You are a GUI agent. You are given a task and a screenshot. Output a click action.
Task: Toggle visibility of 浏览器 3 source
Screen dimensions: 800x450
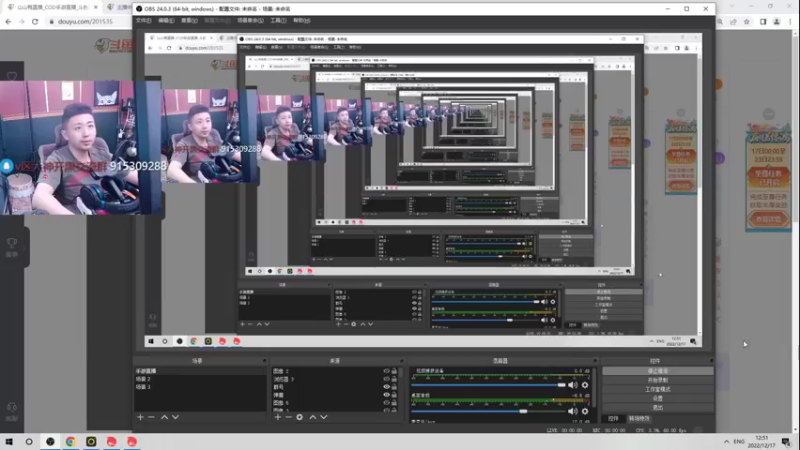pos(386,379)
